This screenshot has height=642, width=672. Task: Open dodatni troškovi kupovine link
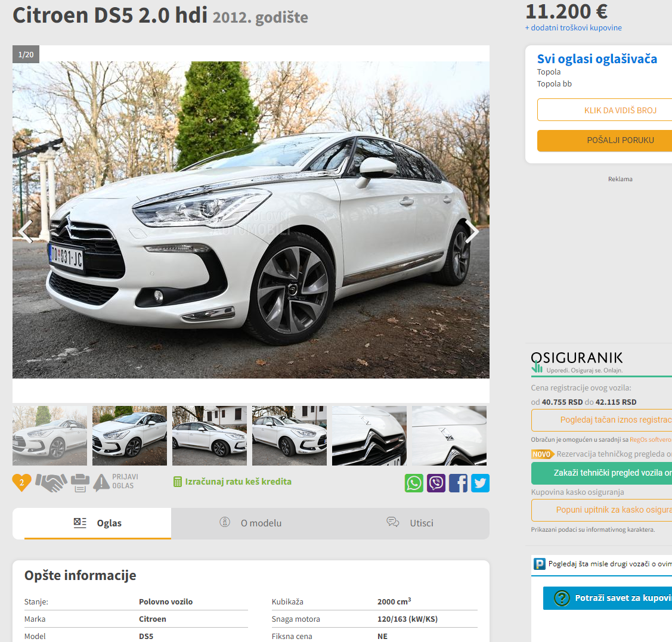coord(574,28)
